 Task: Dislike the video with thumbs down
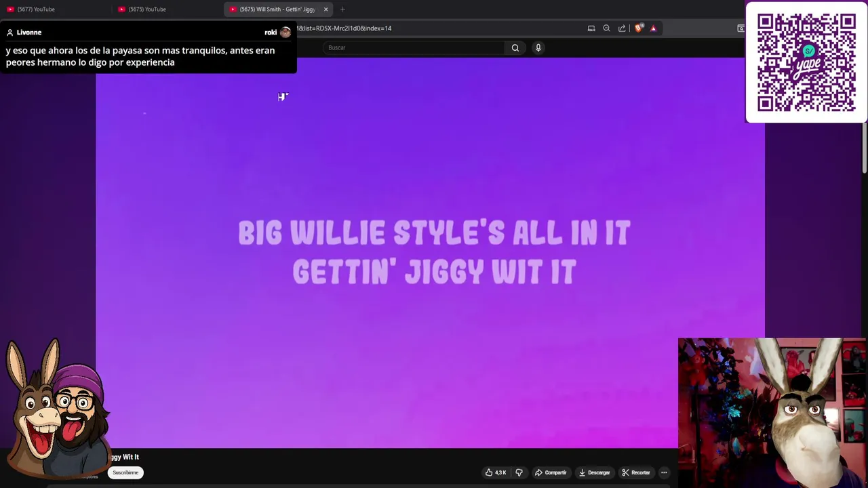point(519,472)
